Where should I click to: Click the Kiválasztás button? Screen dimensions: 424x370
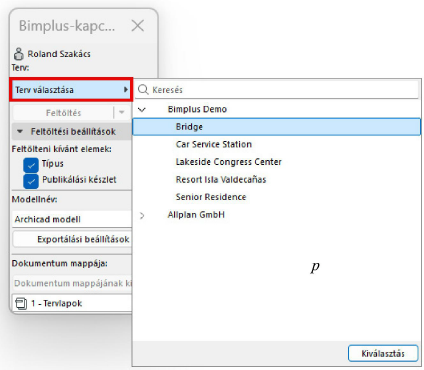383,353
